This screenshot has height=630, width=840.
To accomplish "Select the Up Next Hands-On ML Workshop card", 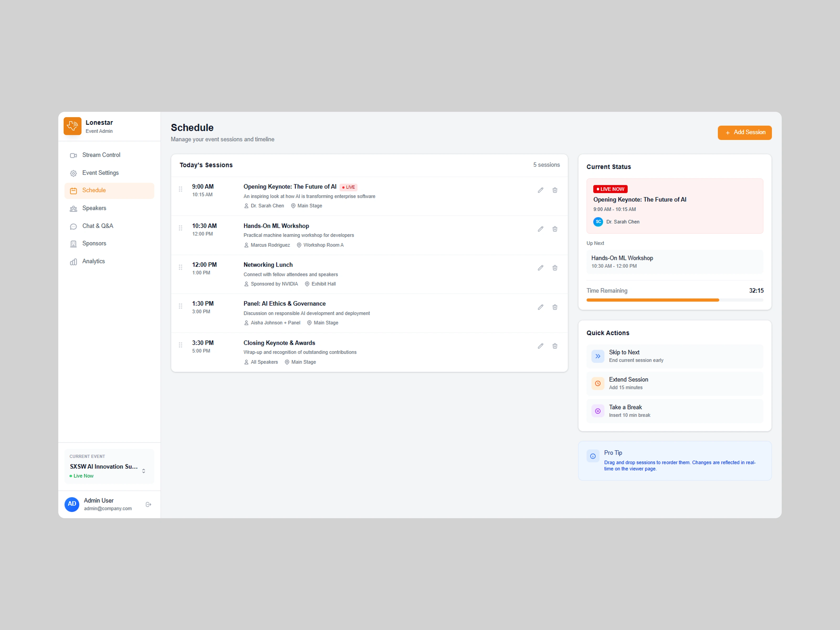I will coord(674,262).
